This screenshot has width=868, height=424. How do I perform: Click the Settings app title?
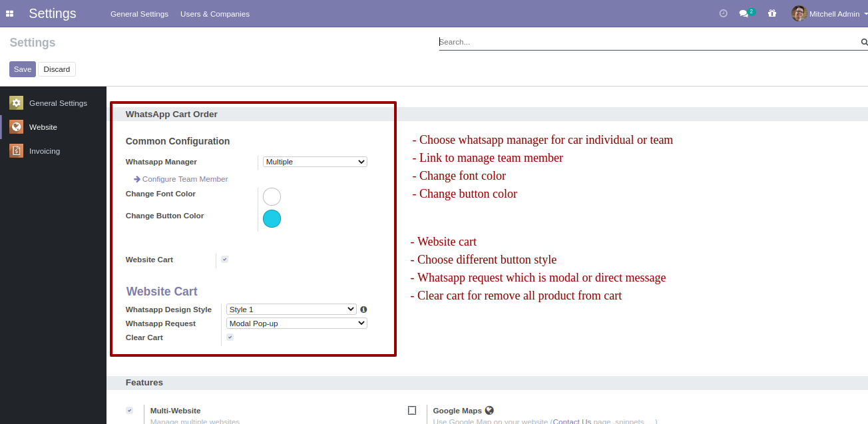click(x=53, y=13)
